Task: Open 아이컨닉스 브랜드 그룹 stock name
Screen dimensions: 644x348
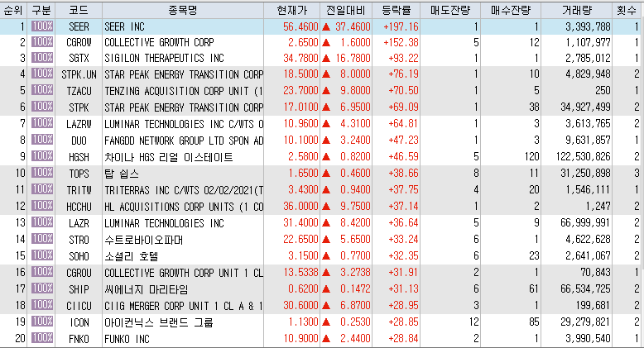Action: coord(159,322)
